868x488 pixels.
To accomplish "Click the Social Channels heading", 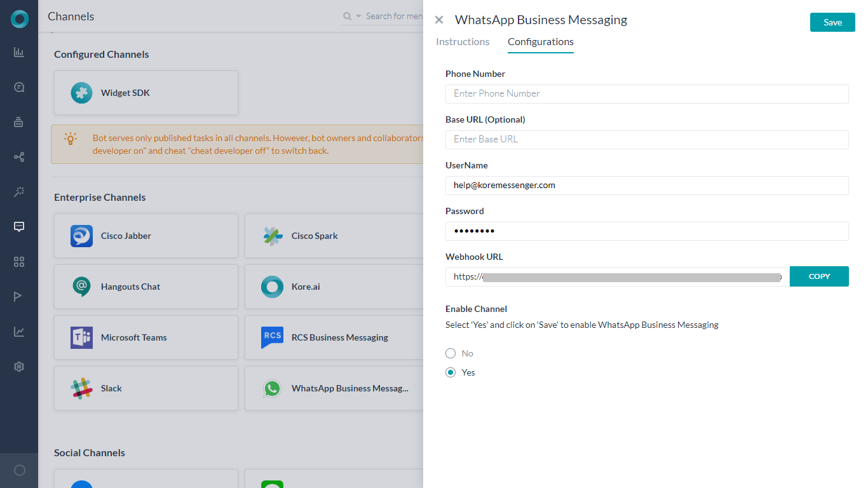I will 90,452.
